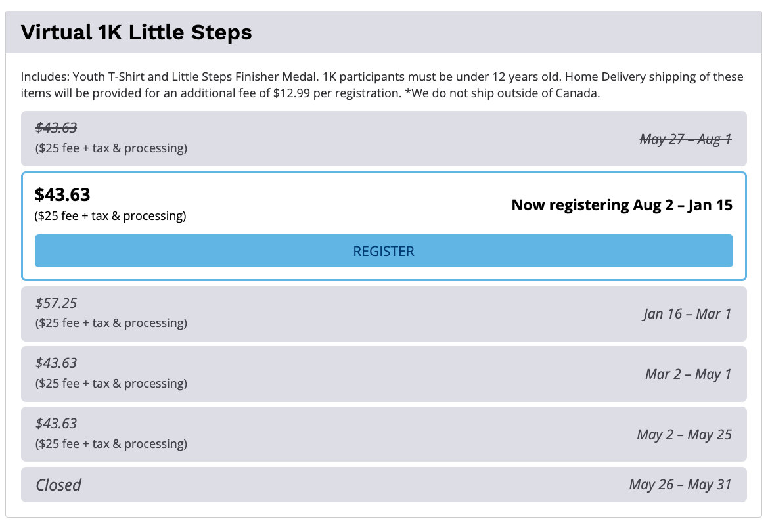The image size is (770, 532).
Task: Select "Now registering Aug 2 – Jan 15" text
Action: pos(622,205)
